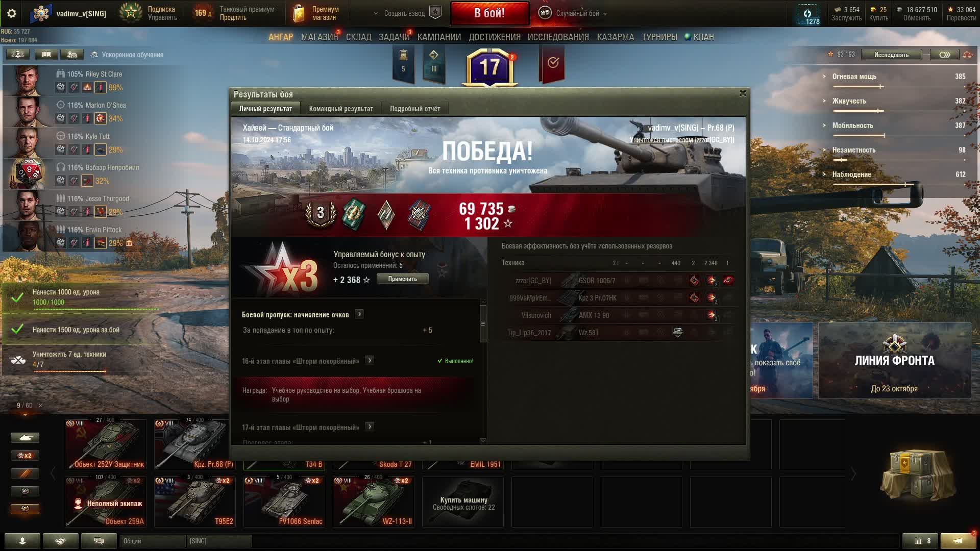Screen dimensions: 980x551
Task: Click referral handshake icon at bottom
Action: (60, 541)
